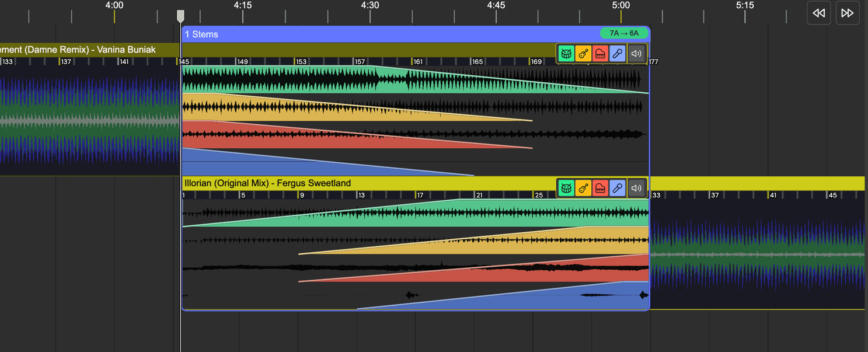
Task: Click the rewind double-arrow button
Action: coord(818,13)
